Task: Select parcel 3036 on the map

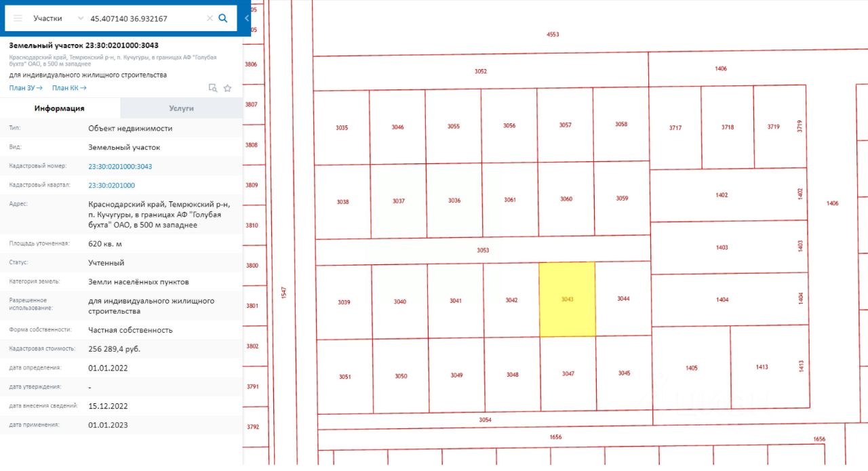Action: pyautogui.click(x=454, y=200)
